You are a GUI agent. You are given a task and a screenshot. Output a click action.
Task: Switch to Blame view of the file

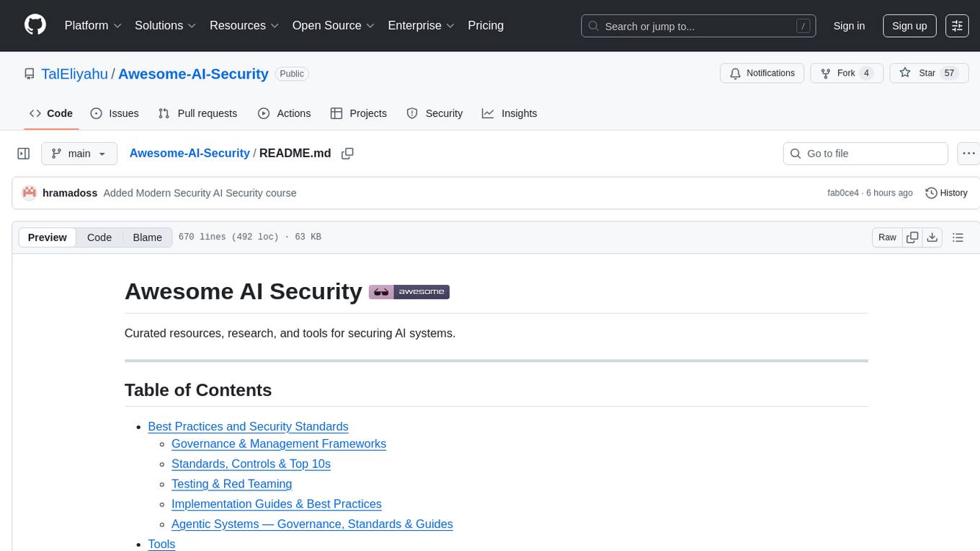[148, 237]
